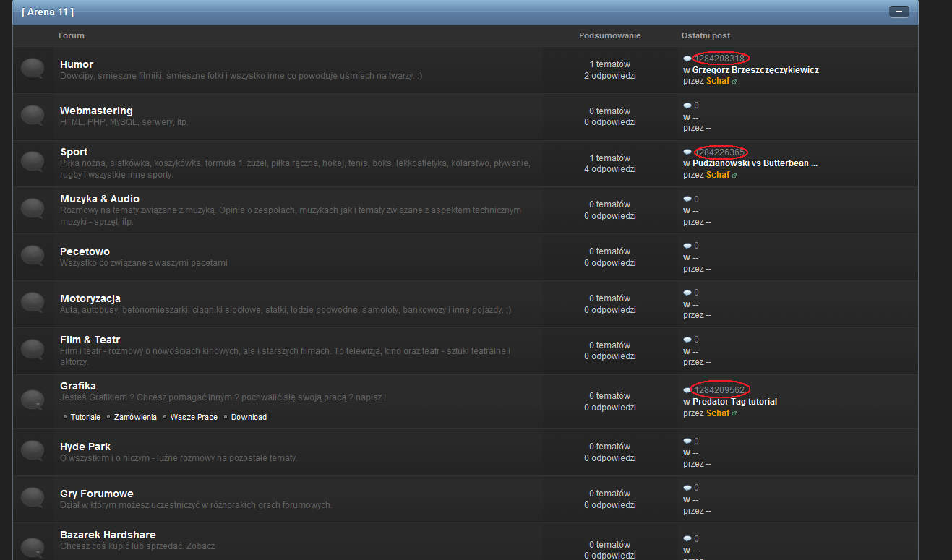Click the Grafika forum status icon
This screenshot has height=560, width=952.
point(33,400)
